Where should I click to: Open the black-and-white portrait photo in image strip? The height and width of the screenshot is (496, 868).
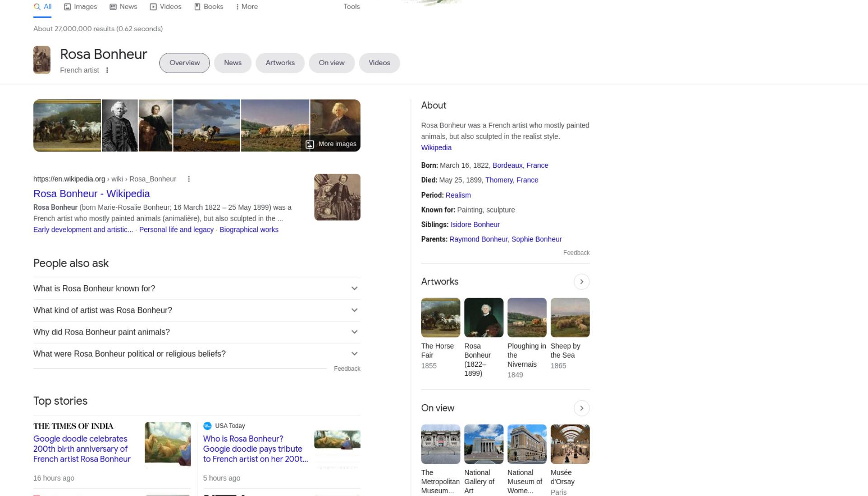coord(120,126)
